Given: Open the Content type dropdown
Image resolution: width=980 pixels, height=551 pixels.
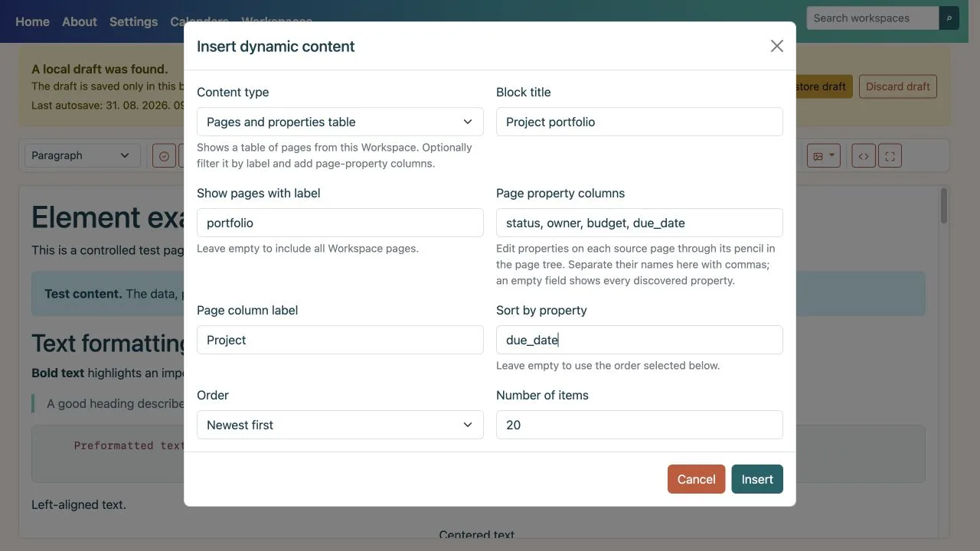Looking at the screenshot, I should pyautogui.click(x=340, y=122).
